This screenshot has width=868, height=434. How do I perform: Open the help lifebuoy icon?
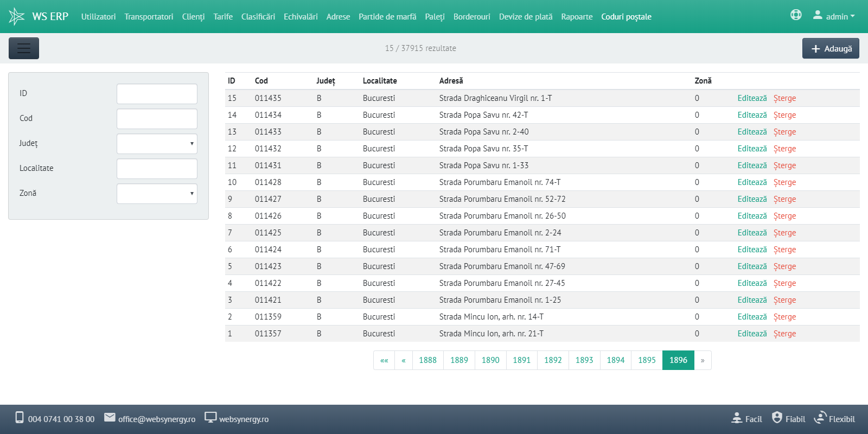click(x=796, y=15)
